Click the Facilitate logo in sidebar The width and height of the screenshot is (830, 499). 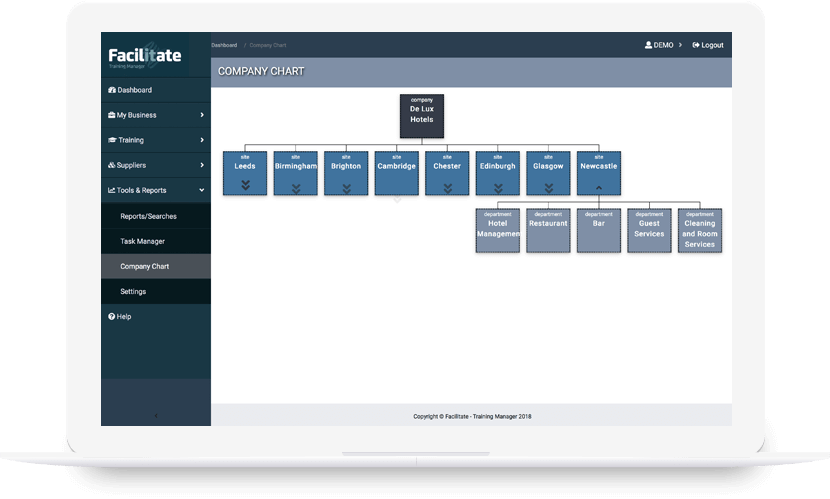click(x=145, y=56)
